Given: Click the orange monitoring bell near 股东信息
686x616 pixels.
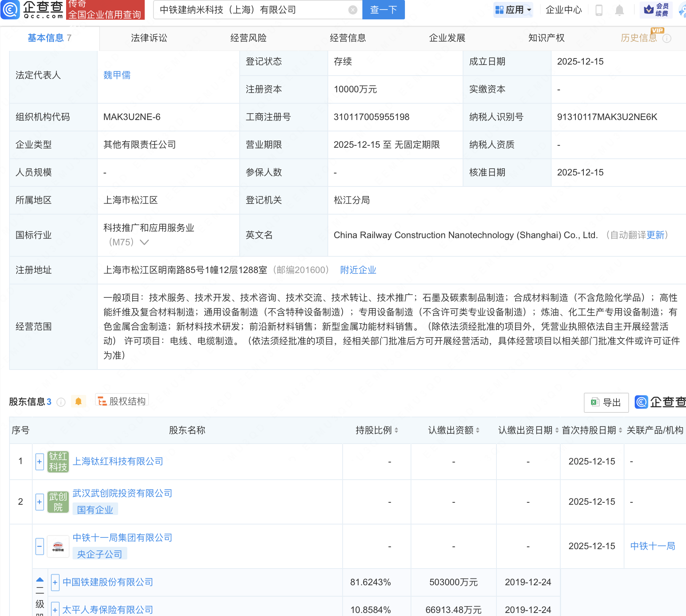Looking at the screenshot, I should (x=79, y=401).
